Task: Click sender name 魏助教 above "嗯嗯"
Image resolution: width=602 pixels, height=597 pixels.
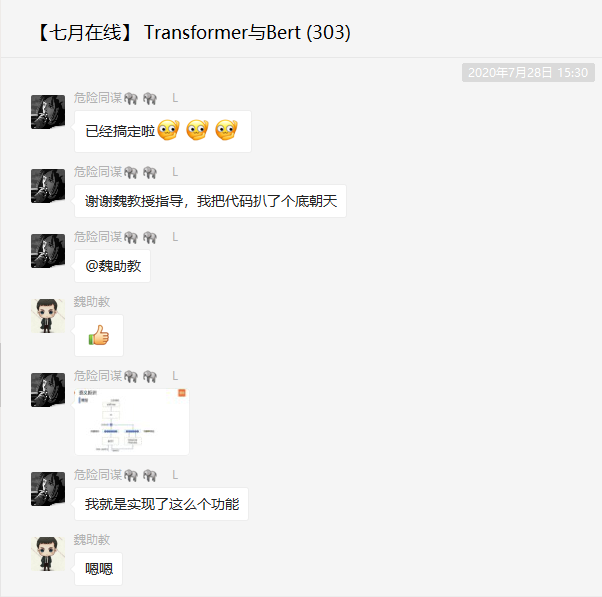Action: (92, 540)
